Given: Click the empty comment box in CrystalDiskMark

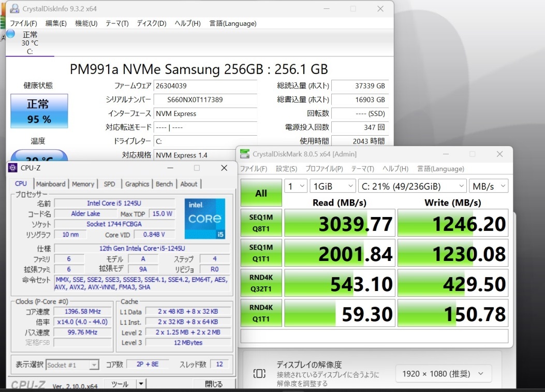Looking at the screenshot, I should point(374,337).
